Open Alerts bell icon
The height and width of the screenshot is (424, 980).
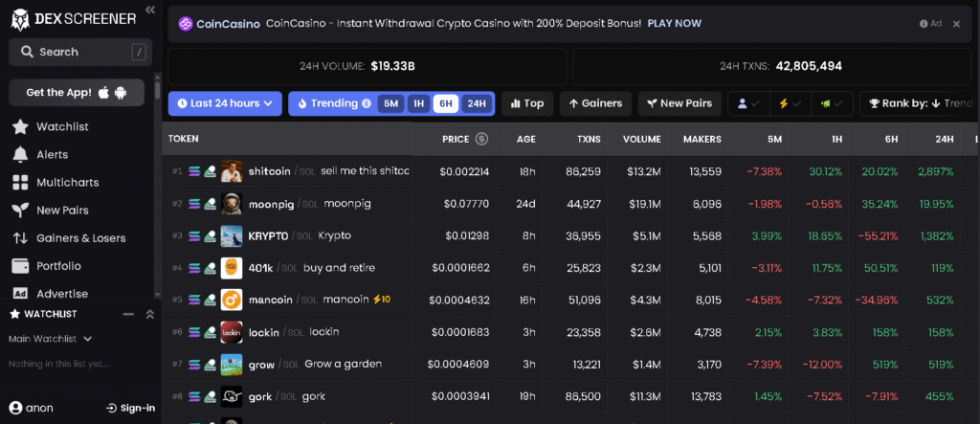20,154
